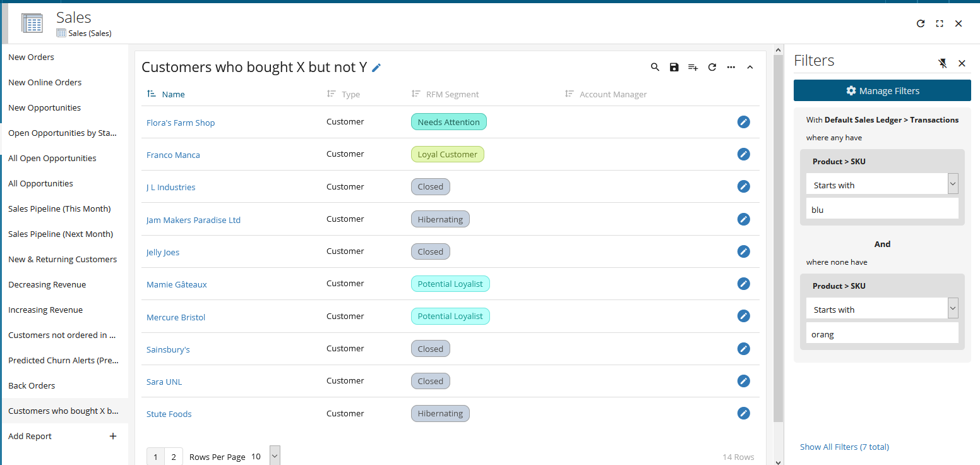
Task: Select the Decreasing Revenue report
Action: (47, 284)
